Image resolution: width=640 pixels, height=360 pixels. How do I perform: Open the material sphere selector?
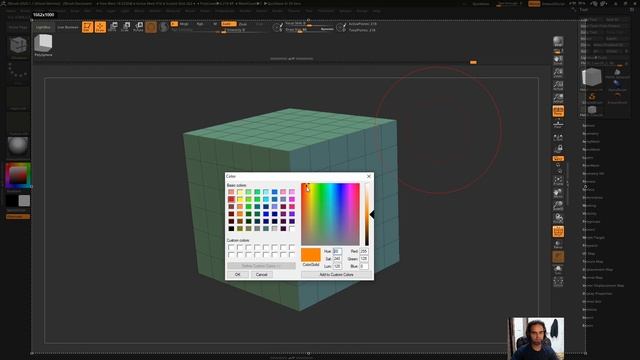(18, 146)
